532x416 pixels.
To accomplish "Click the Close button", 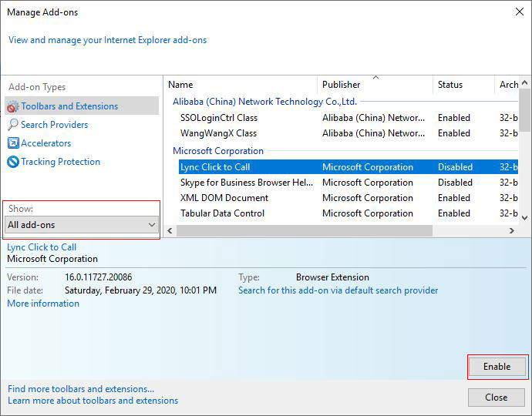I will (x=497, y=398).
